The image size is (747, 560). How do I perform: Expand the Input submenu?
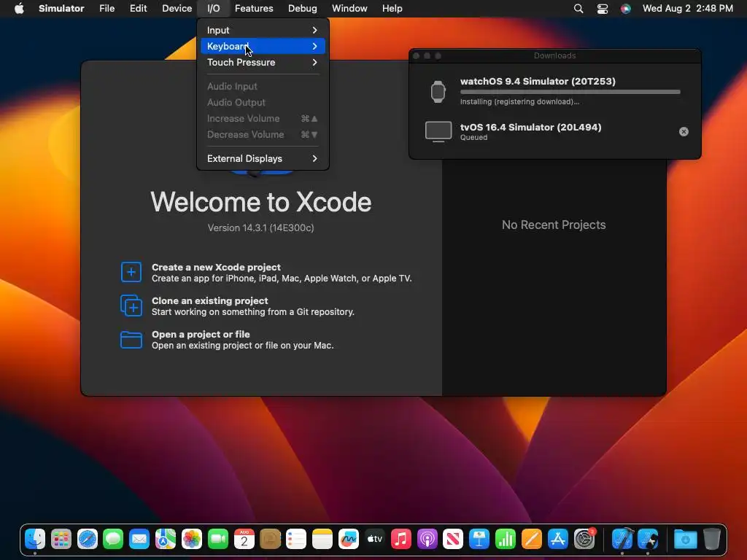(x=263, y=30)
